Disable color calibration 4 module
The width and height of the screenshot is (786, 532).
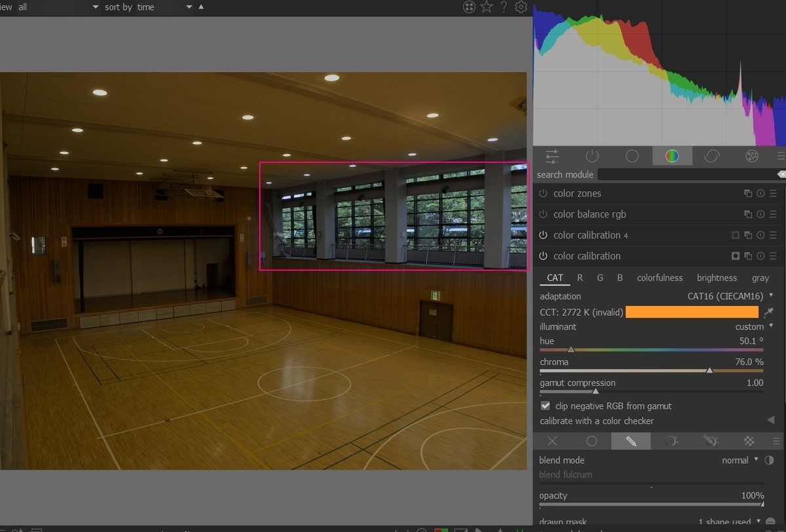(543, 235)
